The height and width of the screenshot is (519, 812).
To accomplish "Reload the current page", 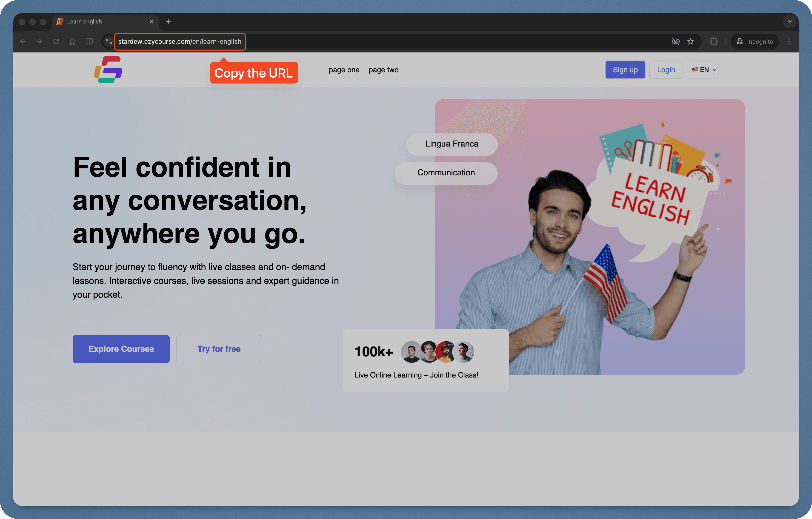I will (x=56, y=41).
